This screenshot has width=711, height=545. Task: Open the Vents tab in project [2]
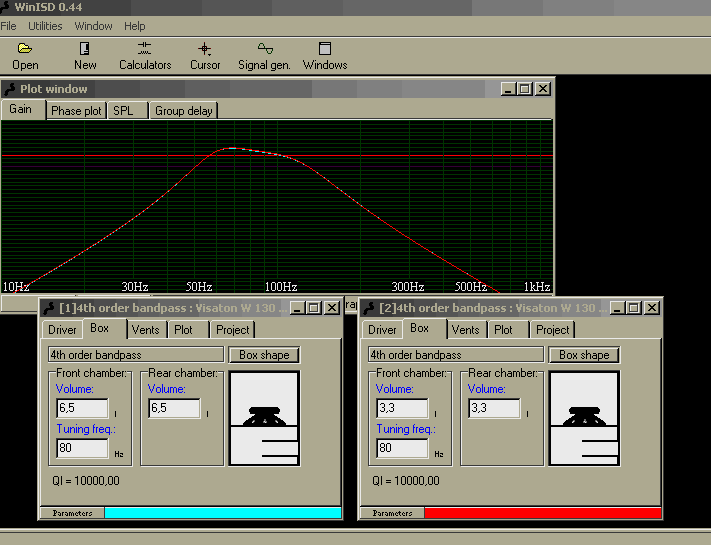pyautogui.click(x=466, y=330)
